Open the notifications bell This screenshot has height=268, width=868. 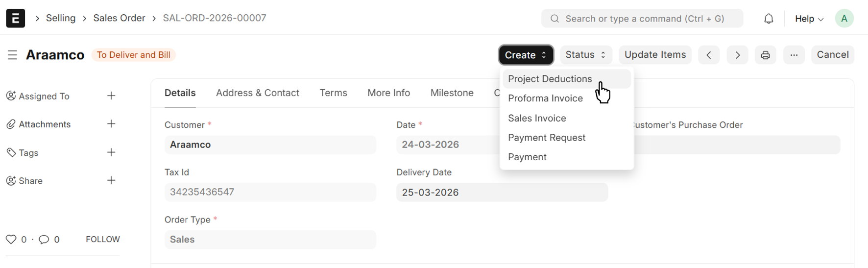click(x=769, y=19)
